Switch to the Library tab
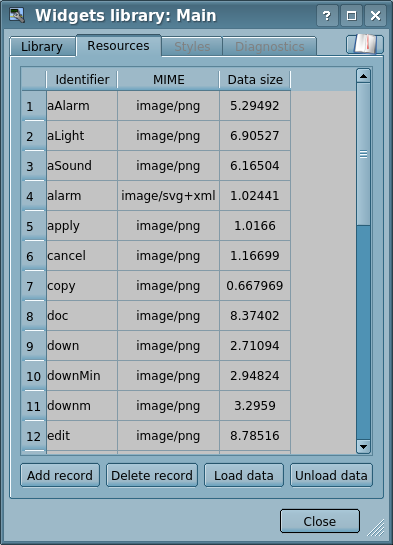Screen dimensions: 393x545 coord(42,47)
